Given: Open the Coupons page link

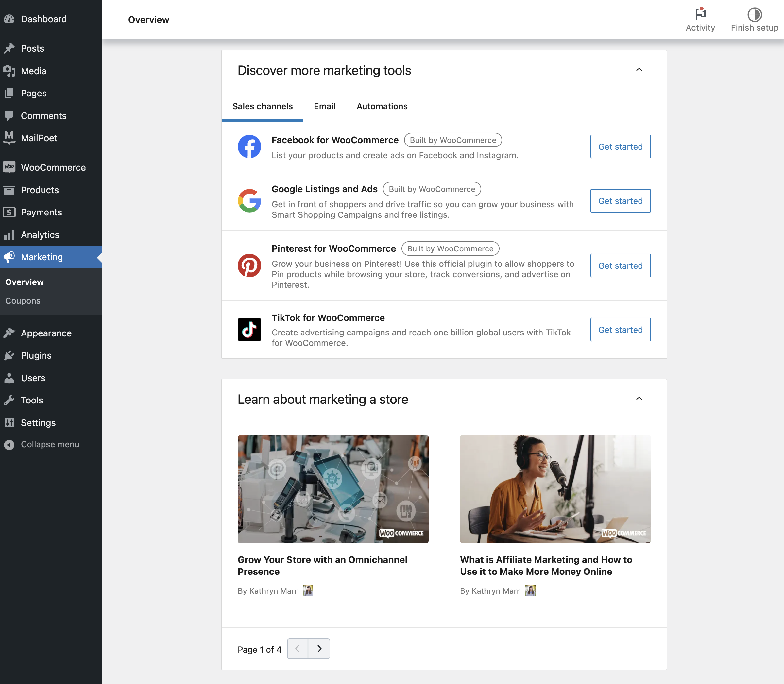Looking at the screenshot, I should 23,301.
